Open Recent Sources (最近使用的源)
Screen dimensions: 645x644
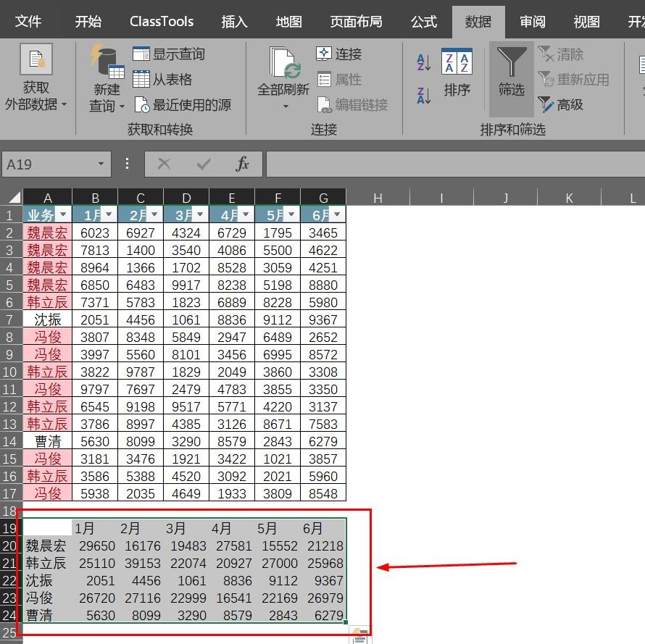pyautogui.click(x=183, y=105)
